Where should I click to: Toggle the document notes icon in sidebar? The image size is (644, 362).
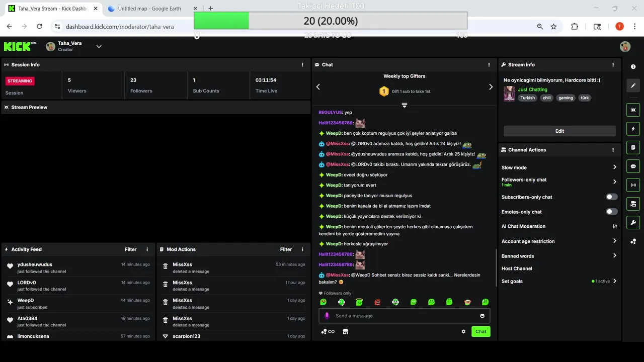pyautogui.click(x=633, y=147)
